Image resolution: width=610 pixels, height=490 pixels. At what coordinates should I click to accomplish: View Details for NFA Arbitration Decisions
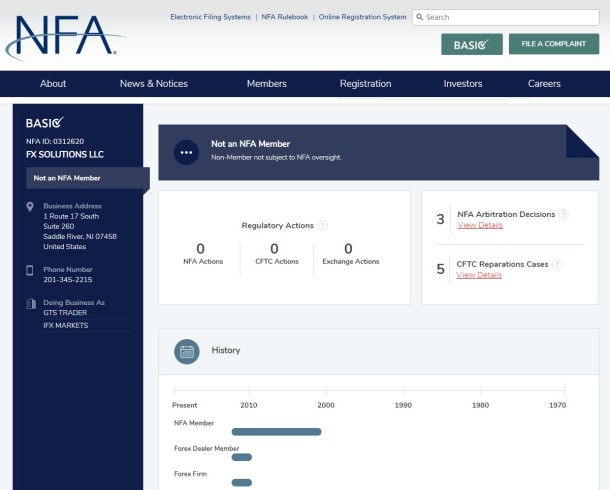pyautogui.click(x=480, y=225)
